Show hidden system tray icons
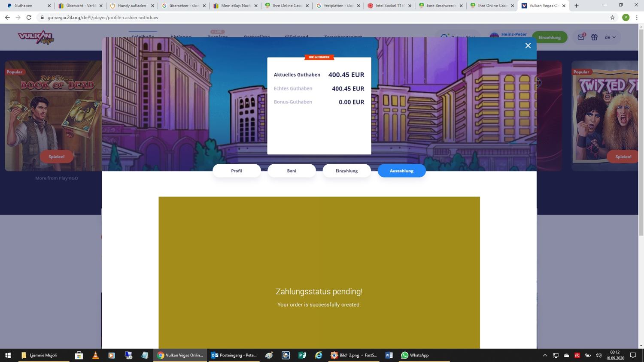The width and height of the screenshot is (644, 362). click(x=545, y=355)
